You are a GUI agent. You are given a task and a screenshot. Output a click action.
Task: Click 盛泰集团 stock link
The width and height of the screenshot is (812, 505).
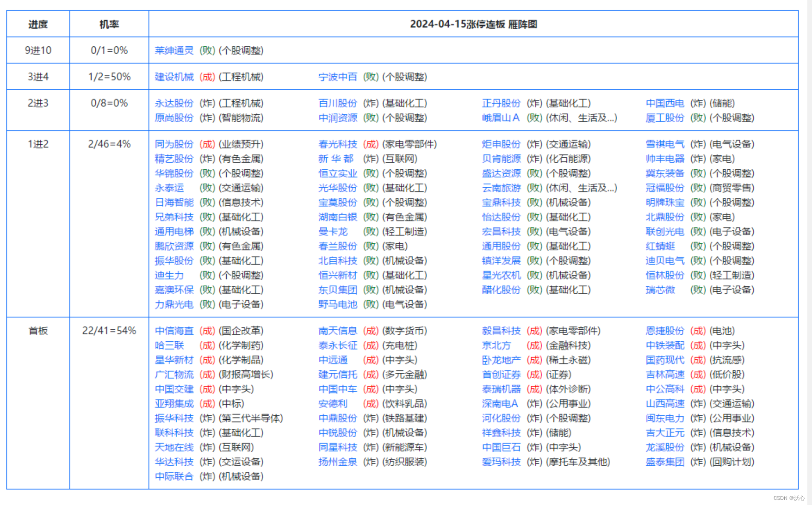tap(665, 462)
